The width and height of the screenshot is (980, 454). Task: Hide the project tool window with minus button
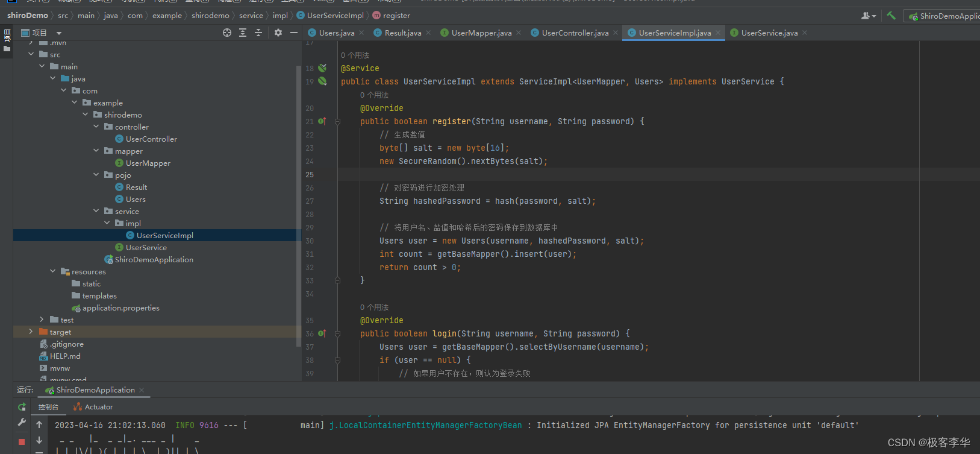coord(294,33)
